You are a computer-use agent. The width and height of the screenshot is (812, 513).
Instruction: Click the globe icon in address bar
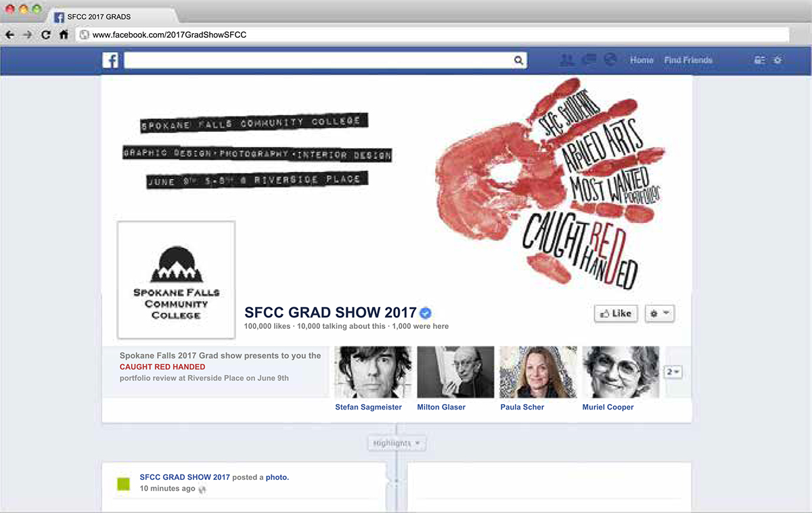(84, 35)
